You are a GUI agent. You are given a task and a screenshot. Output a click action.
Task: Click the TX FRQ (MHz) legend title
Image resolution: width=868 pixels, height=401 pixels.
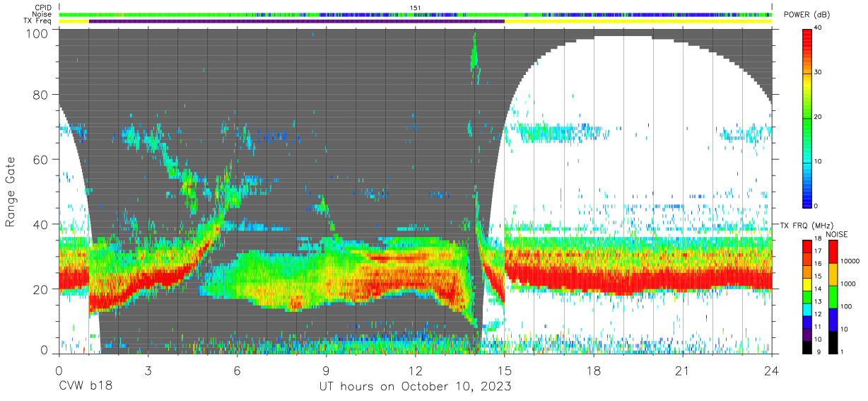[805, 226]
